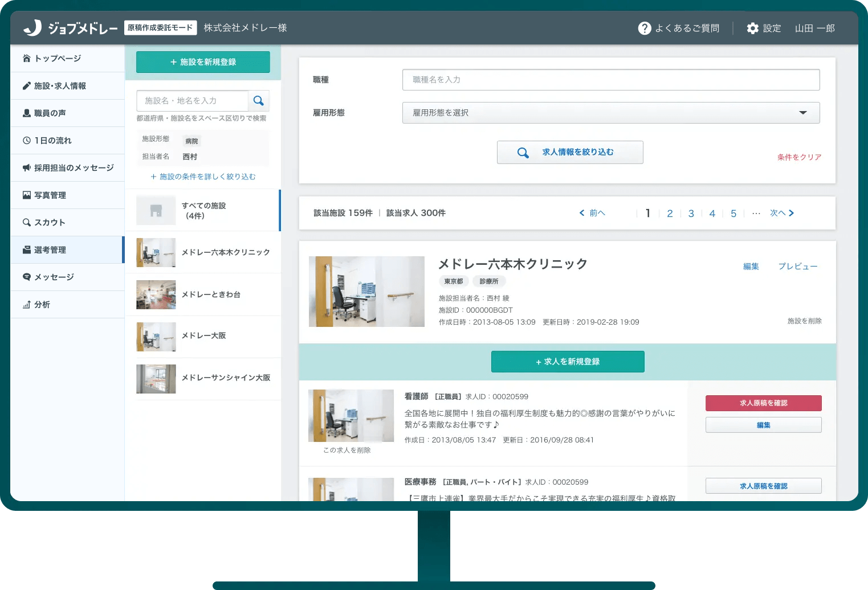Open 職員の声 via the person icon

click(26, 113)
